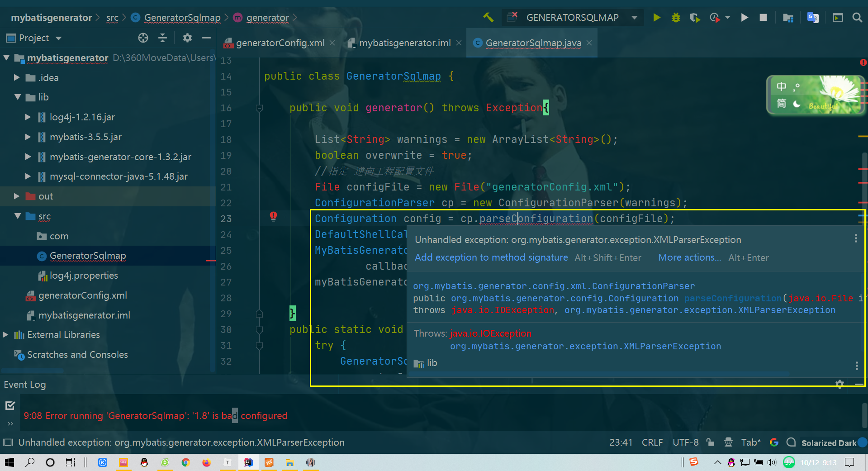
Task: Click the profiler run icon
Action: tap(715, 18)
